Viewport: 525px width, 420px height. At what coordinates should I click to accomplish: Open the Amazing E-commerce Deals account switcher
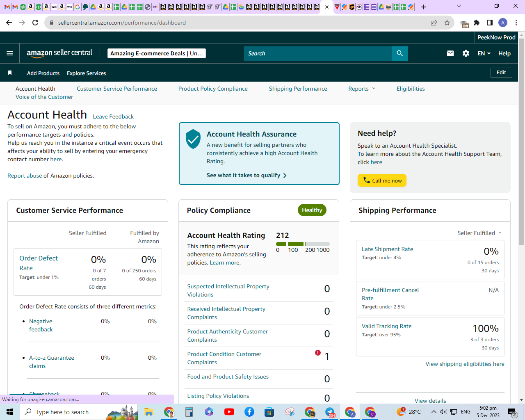click(x=157, y=53)
